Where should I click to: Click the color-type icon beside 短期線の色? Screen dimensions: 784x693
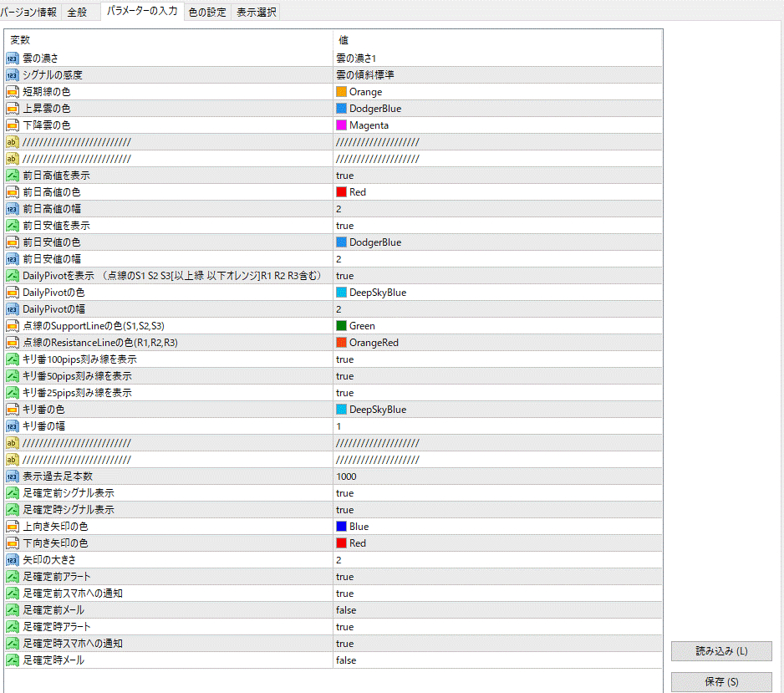click(13, 92)
